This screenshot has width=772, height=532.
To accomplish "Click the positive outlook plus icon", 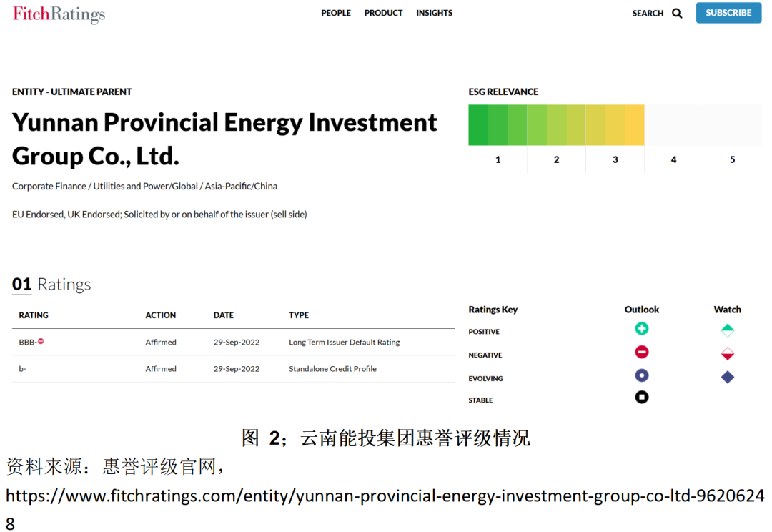I will pos(641,329).
